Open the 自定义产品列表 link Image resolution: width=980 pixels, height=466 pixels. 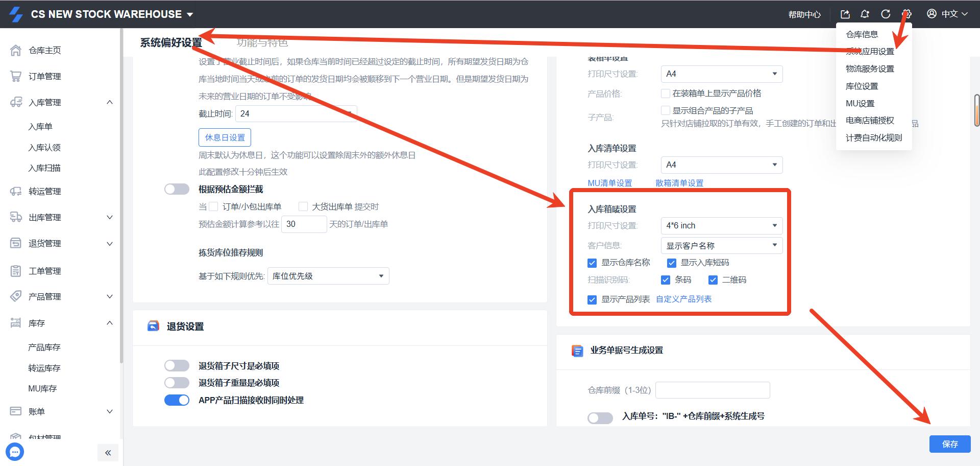(x=683, y=299)
